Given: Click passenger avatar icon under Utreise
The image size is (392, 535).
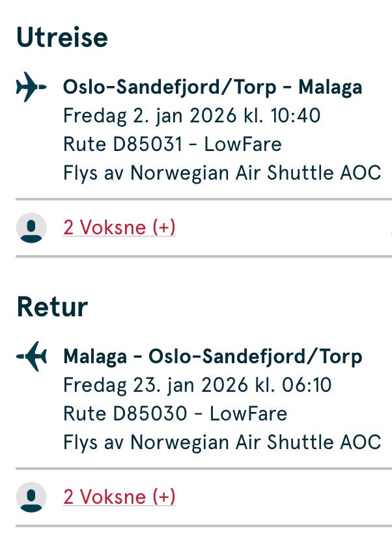Looking at the screenshot, I should 31,228.
